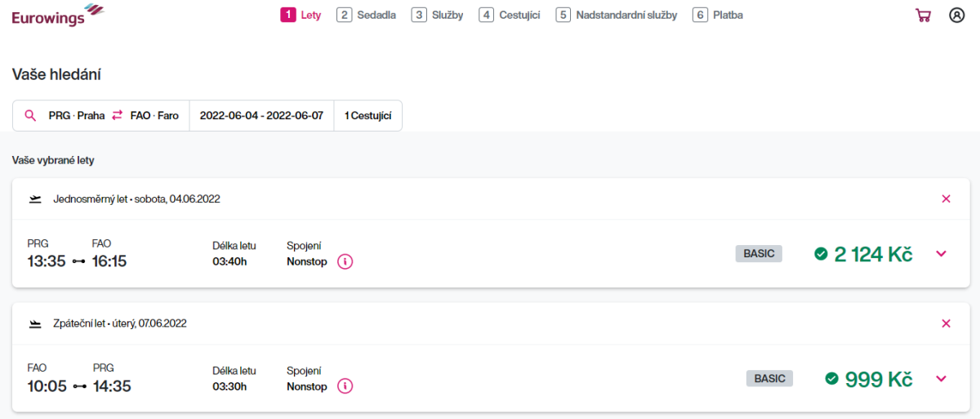This screenshot has width=980, height=419.
Task: Click the swap route arrows icon
Action: point(118,116)
